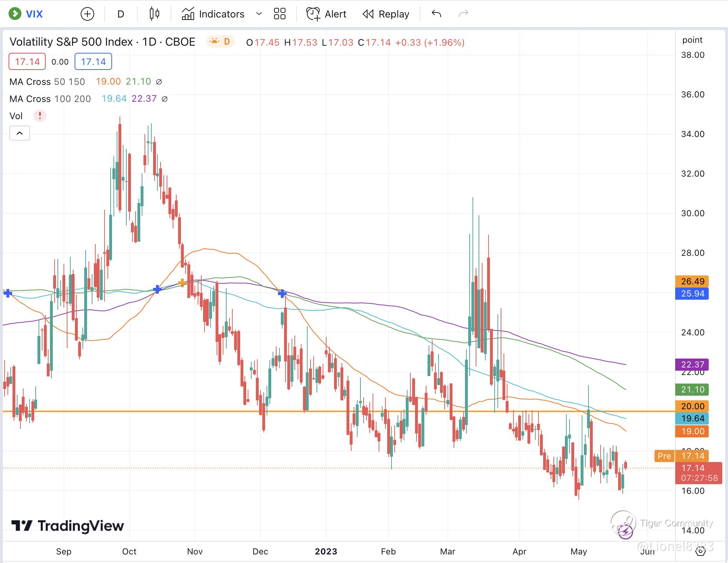The width and height of the screenshot is (728, 563).
Task: Toggle the delayed data D session badge
Action: tap(220, 42)
